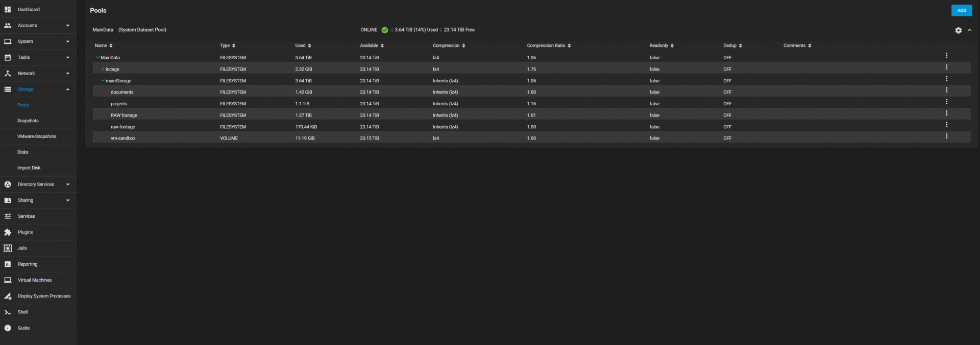Open actions menu for RAW footage row

point(946,113)
